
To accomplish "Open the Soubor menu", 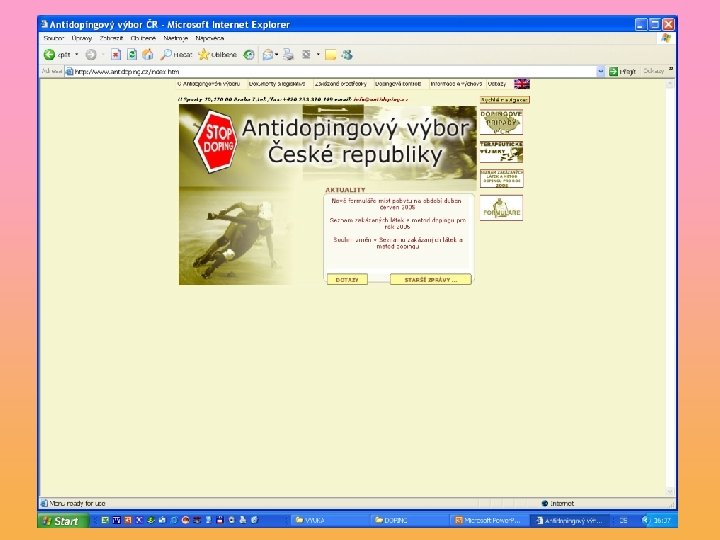I will pos(54,38).
